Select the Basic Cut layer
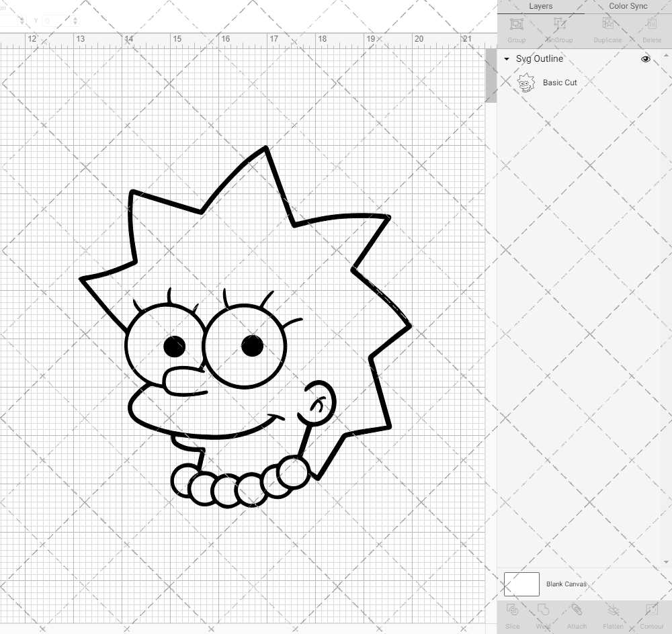Viewport: 672px width, 634px height. point(560,82)
